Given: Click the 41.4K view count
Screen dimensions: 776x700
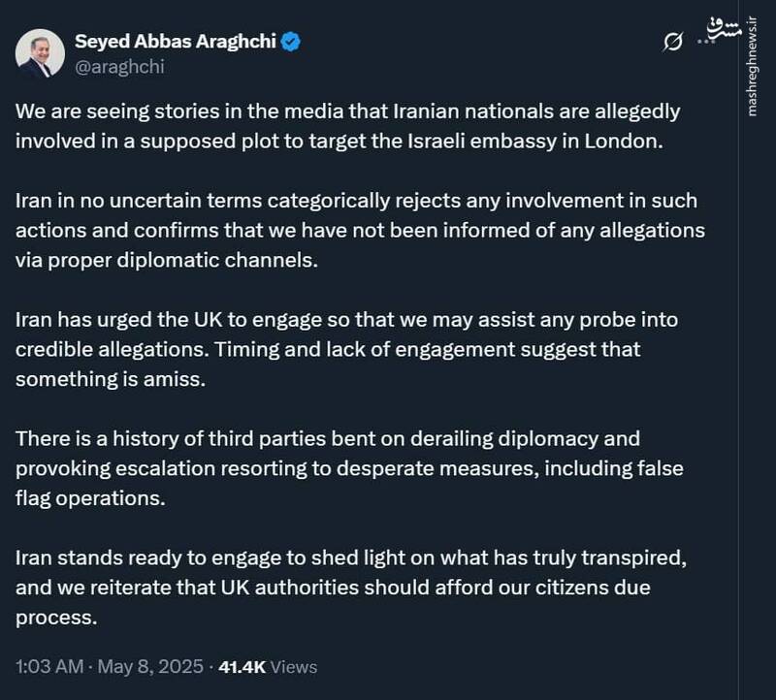Looking at the screenshot, I should [242, 667].
